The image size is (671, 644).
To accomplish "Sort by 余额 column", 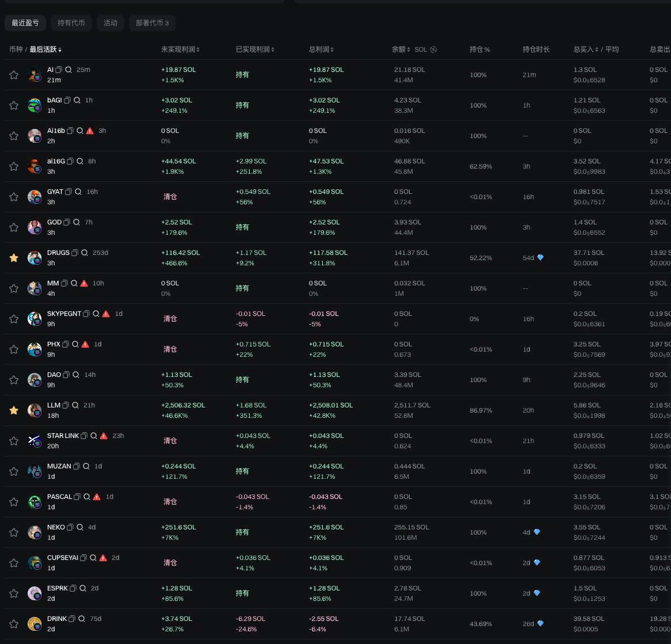I will [401, 49].
